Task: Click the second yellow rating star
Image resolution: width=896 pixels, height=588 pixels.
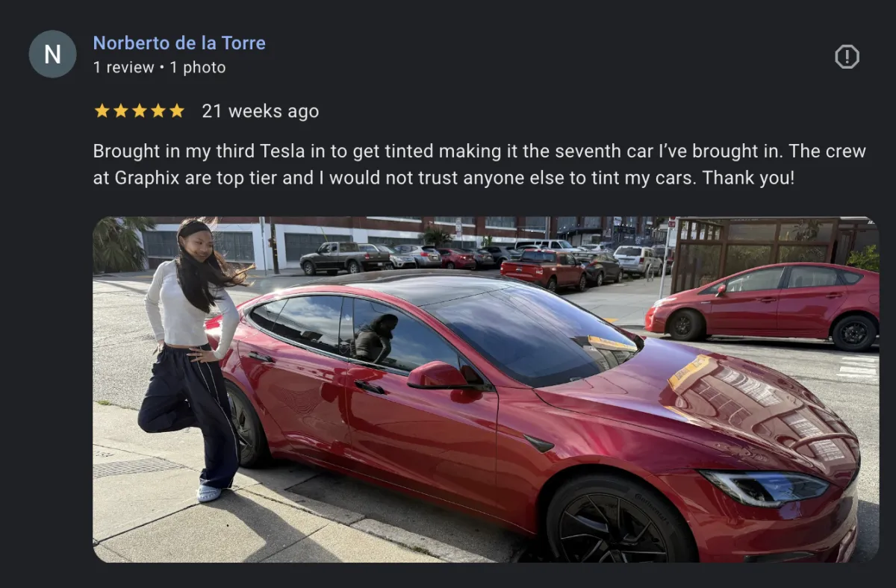Action: coord(120,111)
